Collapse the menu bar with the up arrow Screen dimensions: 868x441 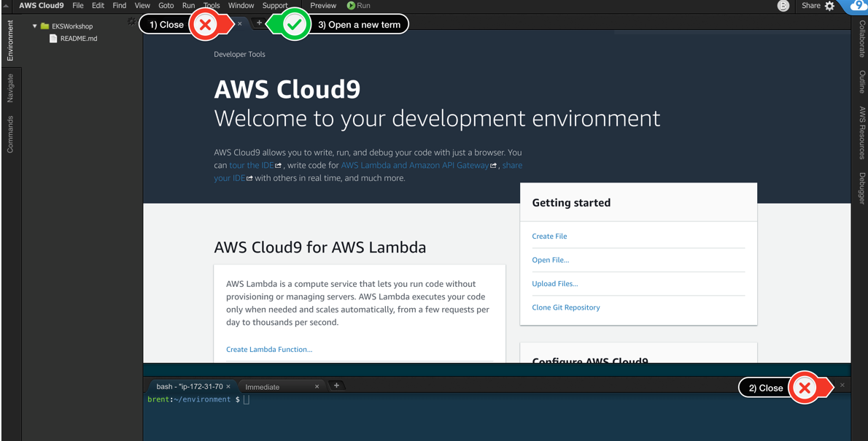point(6,6)
